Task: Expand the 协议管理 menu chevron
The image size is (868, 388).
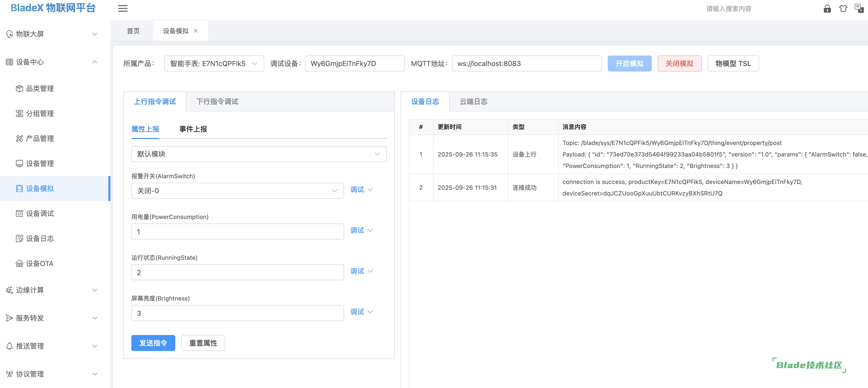Action: [95, 374]
